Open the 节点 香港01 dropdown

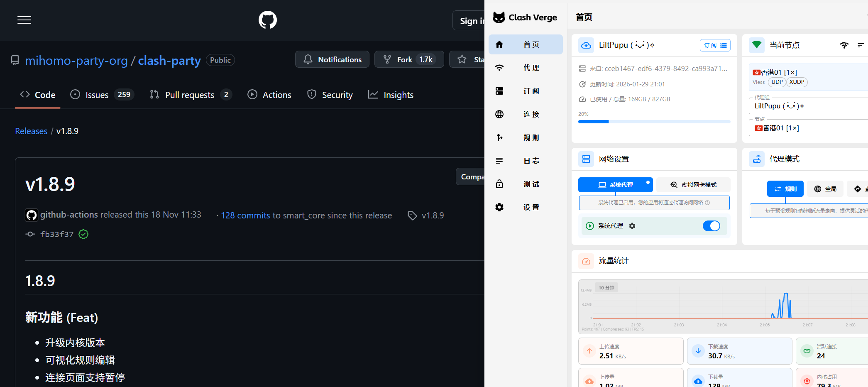tap(809, 128)
